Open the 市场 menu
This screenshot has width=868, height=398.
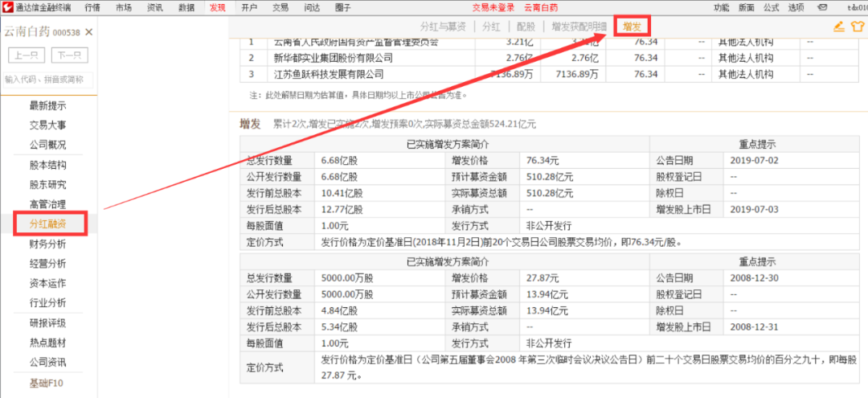124,7
